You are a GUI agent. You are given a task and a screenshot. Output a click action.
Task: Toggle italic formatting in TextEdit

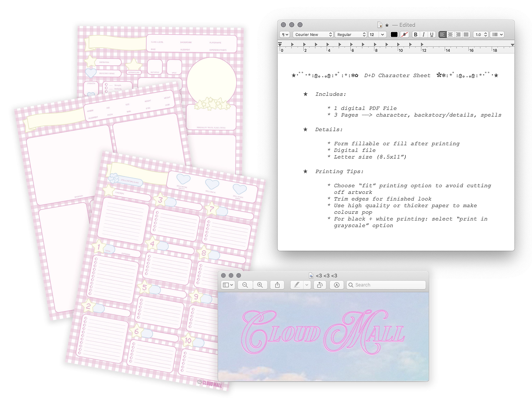point(423,35)
